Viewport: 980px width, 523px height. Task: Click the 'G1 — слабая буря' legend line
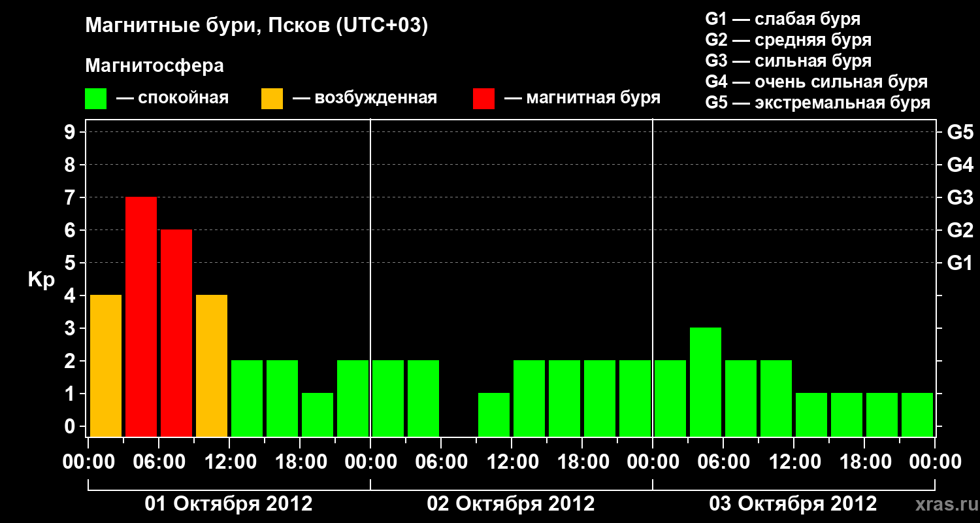(783, 19)
